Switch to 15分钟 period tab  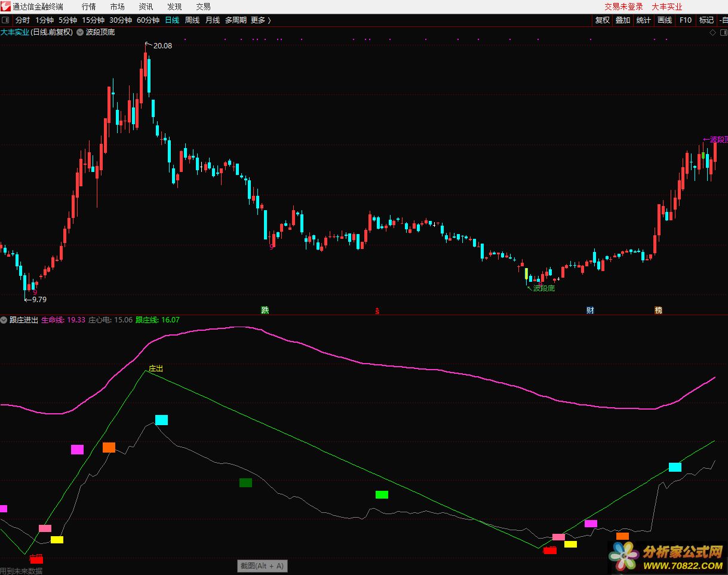93,20
